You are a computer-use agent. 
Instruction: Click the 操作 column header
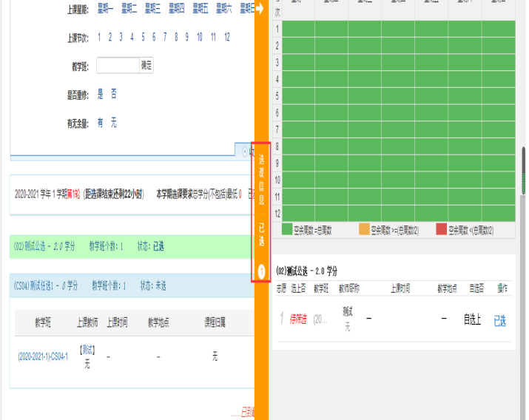(502, 288)
